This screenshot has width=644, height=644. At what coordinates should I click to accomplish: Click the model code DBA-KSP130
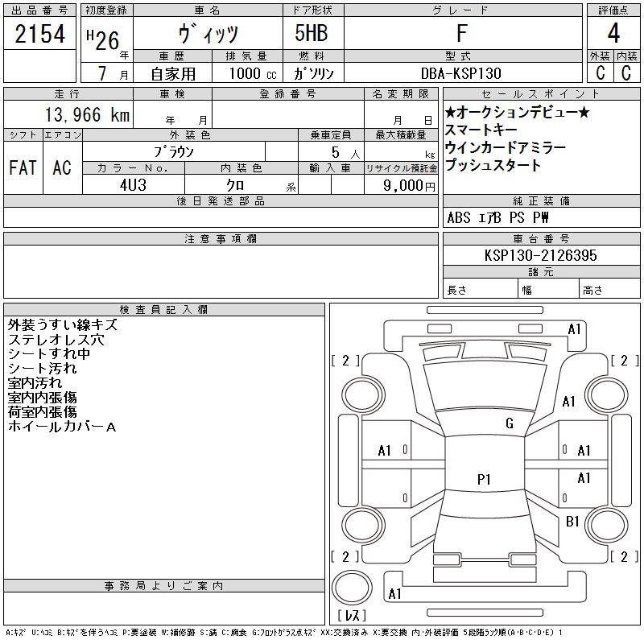point(461,73)
